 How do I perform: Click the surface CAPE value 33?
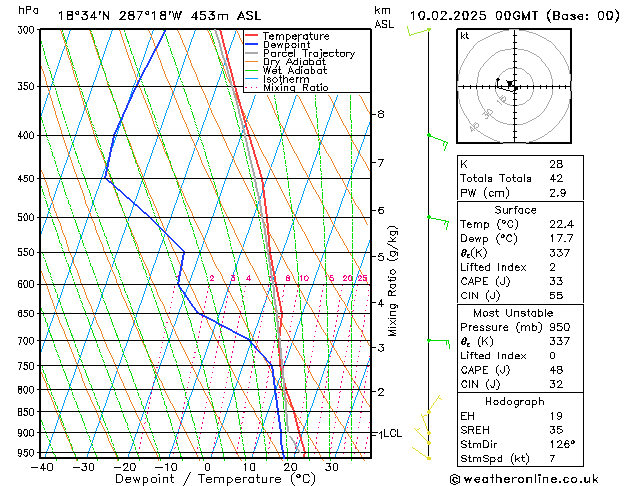click(556, 281)
